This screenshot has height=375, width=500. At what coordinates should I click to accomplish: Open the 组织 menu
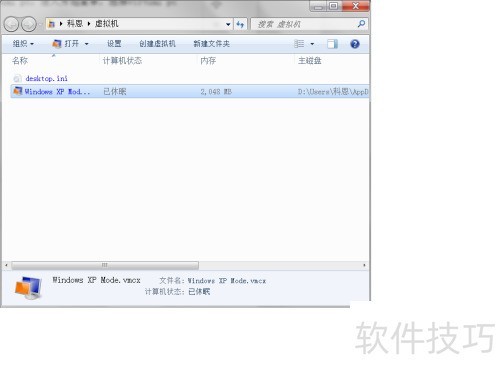23,44
